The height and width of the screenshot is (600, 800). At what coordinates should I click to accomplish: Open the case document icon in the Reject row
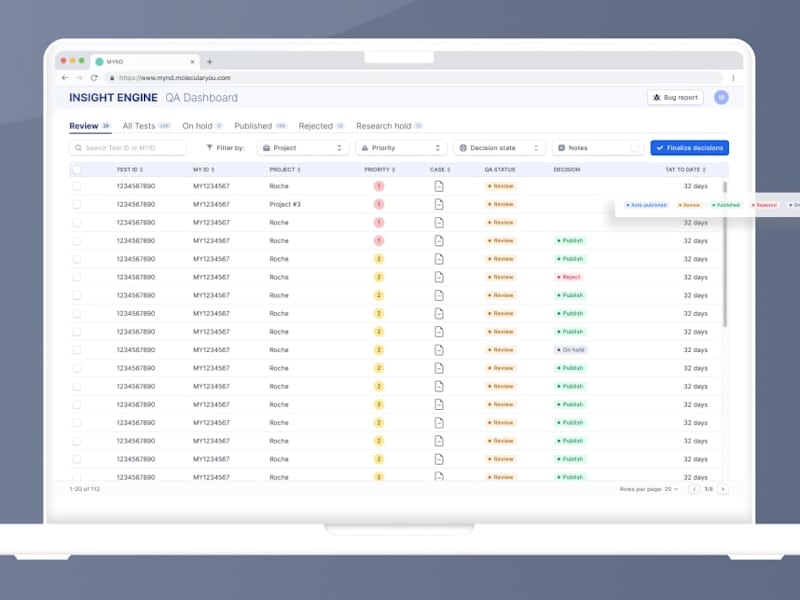(439, 277)
